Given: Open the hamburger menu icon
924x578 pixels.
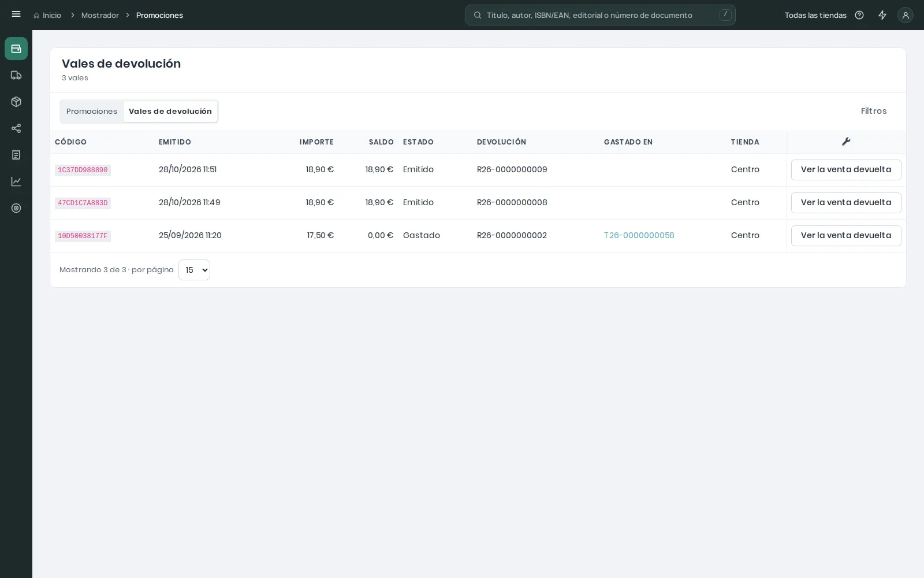Looking at the screenshot, I should (x=16, y=14).
